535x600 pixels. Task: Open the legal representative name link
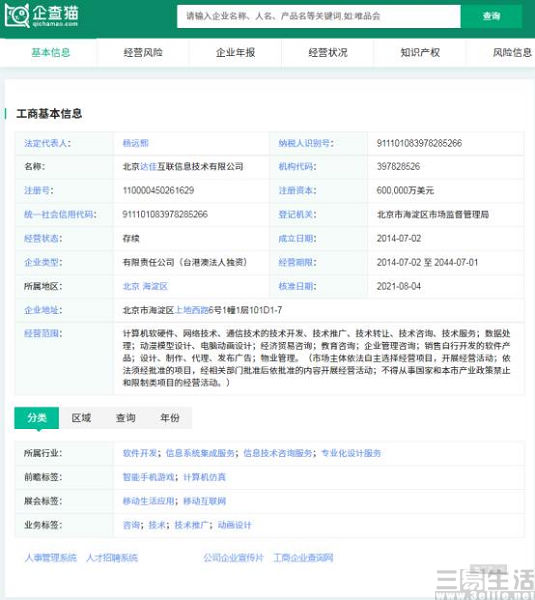tap(135, 143)
